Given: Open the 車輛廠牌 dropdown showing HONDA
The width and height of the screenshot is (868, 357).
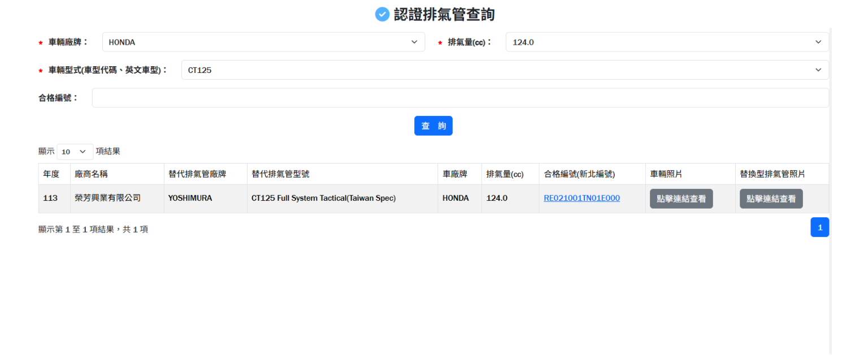Looking at the screenshot, I should tap(263, 42).
